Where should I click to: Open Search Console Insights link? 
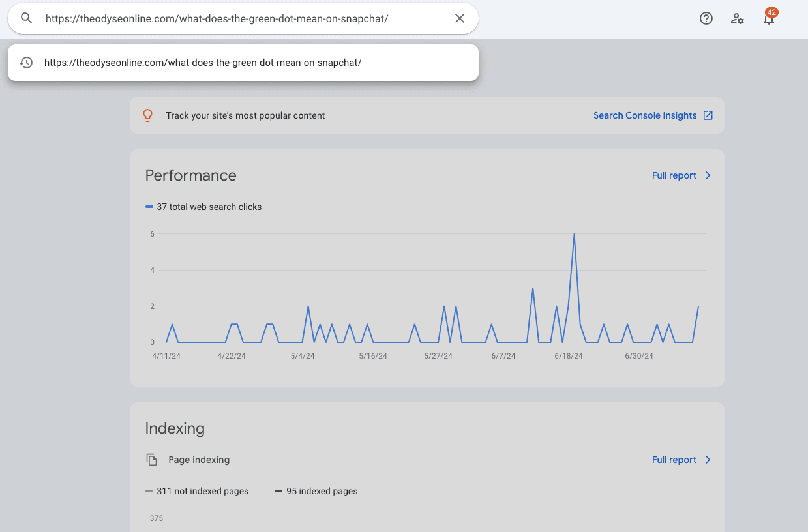tap(644, 115)
